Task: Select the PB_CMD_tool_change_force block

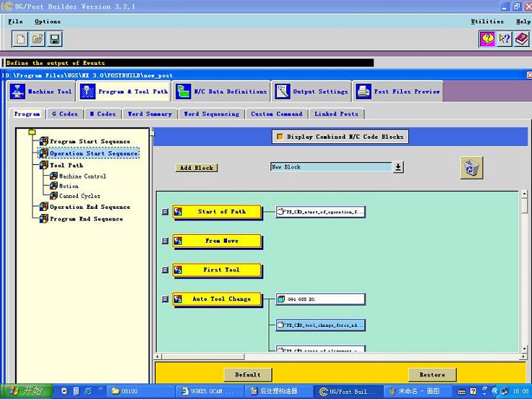Action: point(321,325)
